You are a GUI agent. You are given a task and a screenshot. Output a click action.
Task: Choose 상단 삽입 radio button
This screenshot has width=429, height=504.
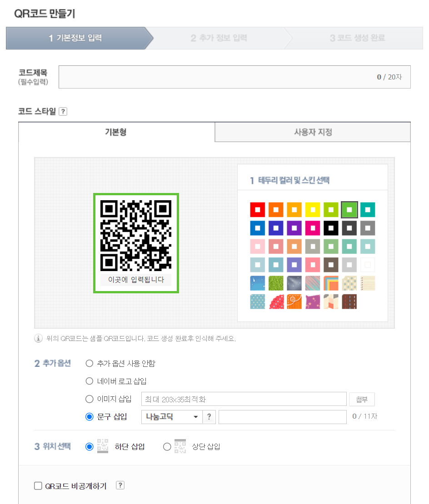click(x=167, y=446)
